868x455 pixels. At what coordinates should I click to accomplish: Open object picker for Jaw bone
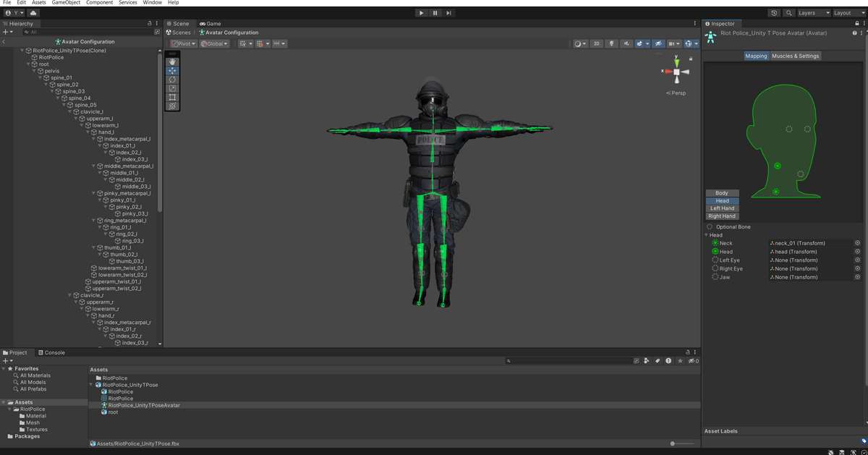(x=857, y=277)
